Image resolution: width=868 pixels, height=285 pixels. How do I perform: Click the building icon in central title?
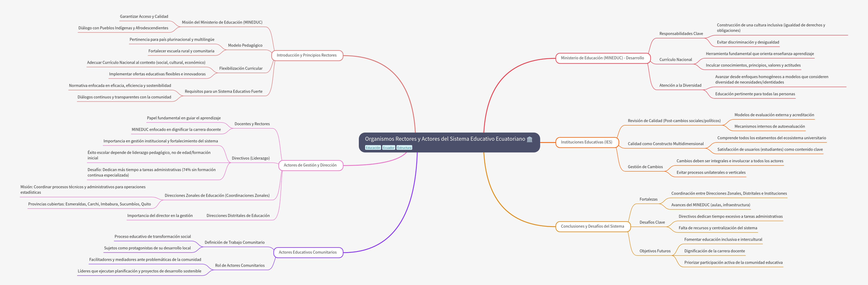529,139
